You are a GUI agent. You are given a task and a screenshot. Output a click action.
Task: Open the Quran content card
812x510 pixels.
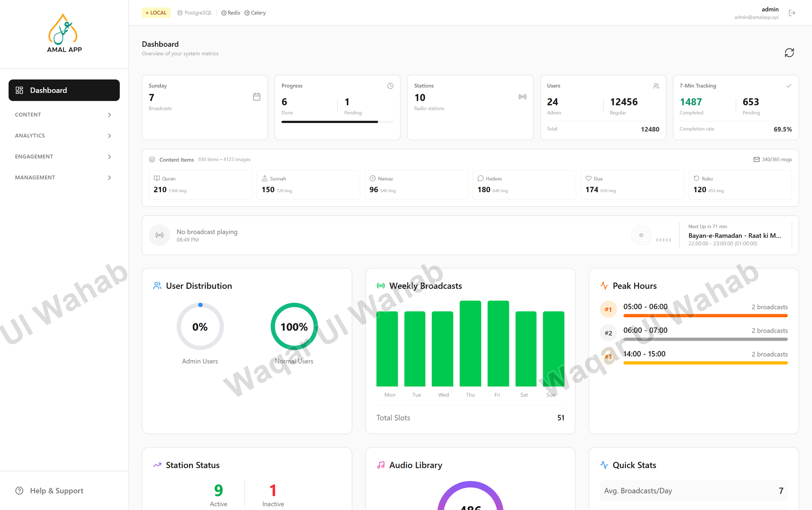click(200, 185)
